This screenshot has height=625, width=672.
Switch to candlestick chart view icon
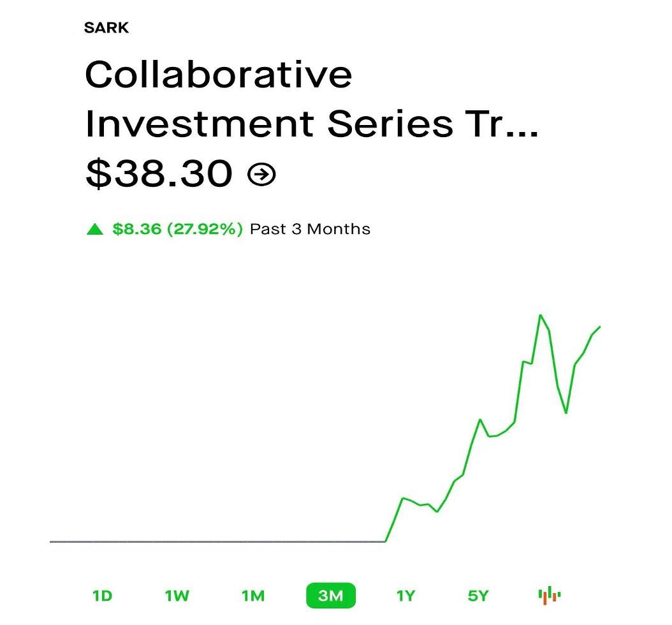point(550,596)
